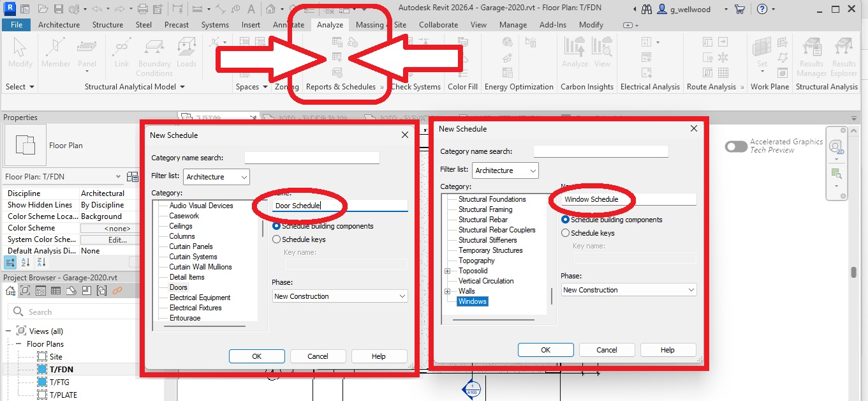Click the Save icon in quick access toolbar

(58, 10)
